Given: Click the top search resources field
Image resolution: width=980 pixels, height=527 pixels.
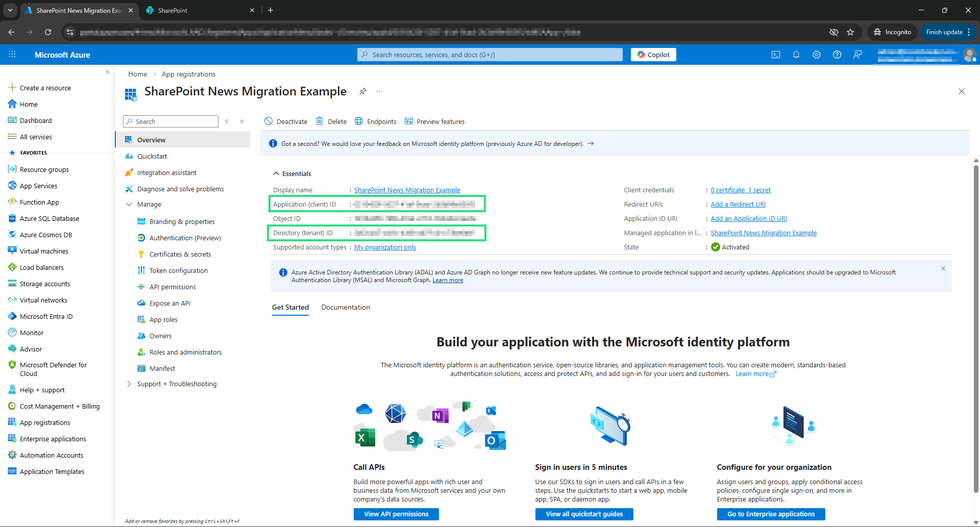Looking at the screenshot, I should [x=490, y=55].
